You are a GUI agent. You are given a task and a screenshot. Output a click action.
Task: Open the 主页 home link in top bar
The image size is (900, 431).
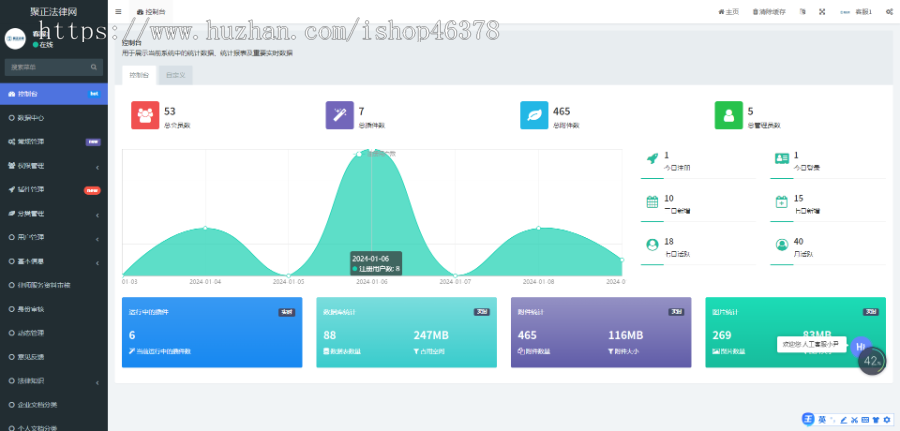pos(728,11)
